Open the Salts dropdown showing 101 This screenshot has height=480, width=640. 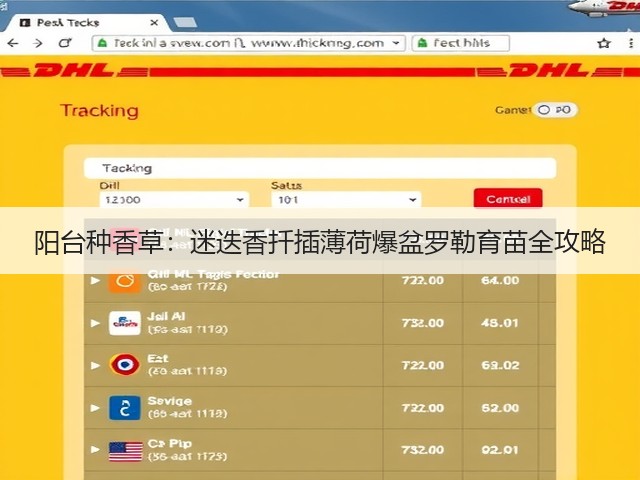pyautogui.click(x=346, y=200)
